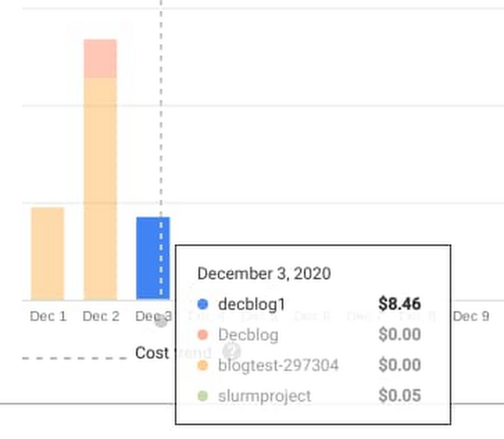This screenshot has height=439, width=504.
Task: Click the blogtest-297304 project name
Action: pos(278,365)
